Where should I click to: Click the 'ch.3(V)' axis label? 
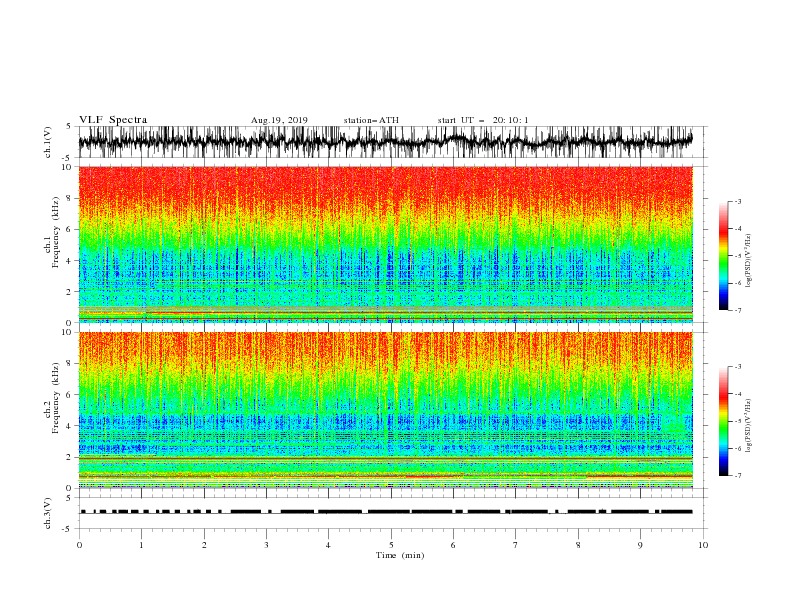(48, 513)
